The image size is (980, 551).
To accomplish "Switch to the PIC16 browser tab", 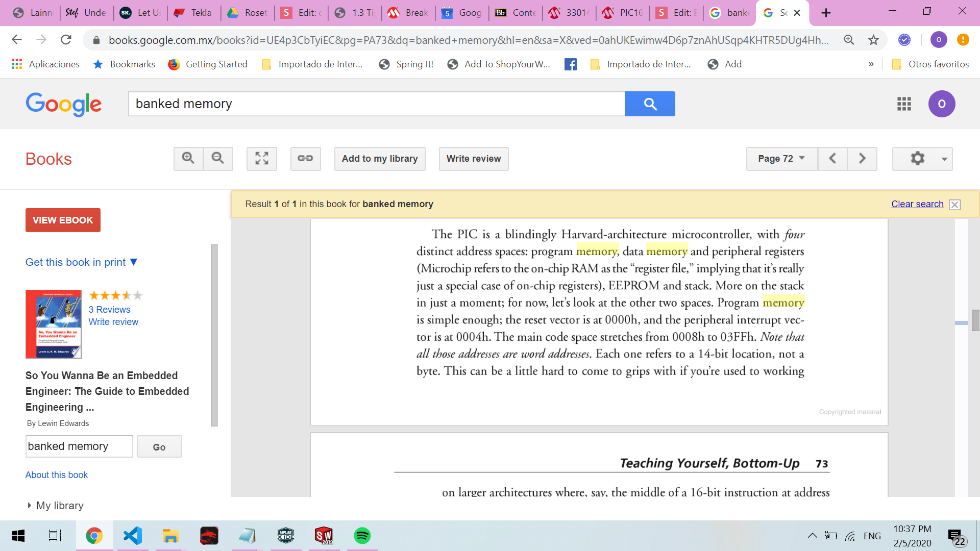I will [x=624, y=13].
